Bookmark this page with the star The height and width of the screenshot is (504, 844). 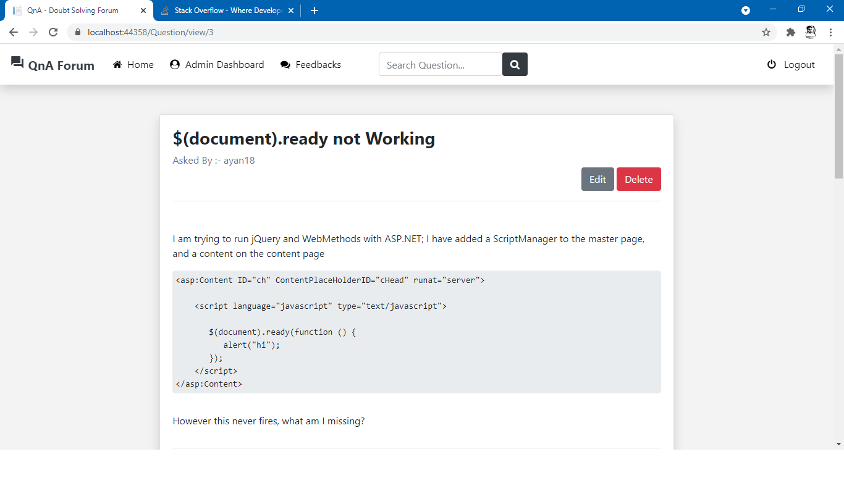click(766, 32)
